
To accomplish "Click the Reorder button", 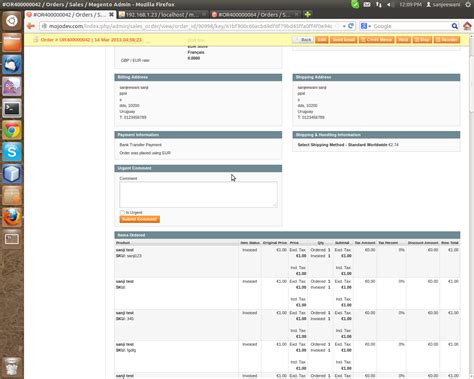I will coord(447,40).
